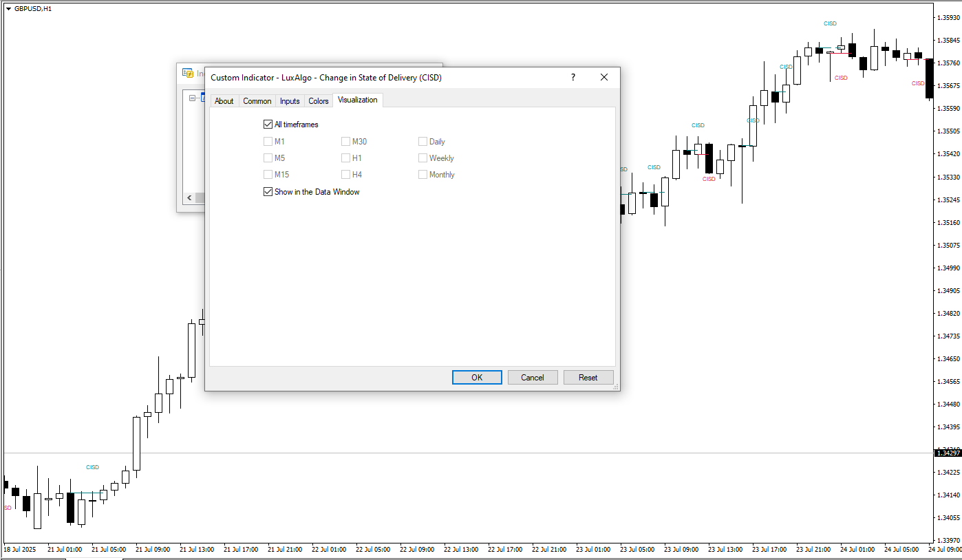This screenshot has width=962, height=560.
Task: Click the topmost teal CISD label near 1.35930
Action: [830, 23]
